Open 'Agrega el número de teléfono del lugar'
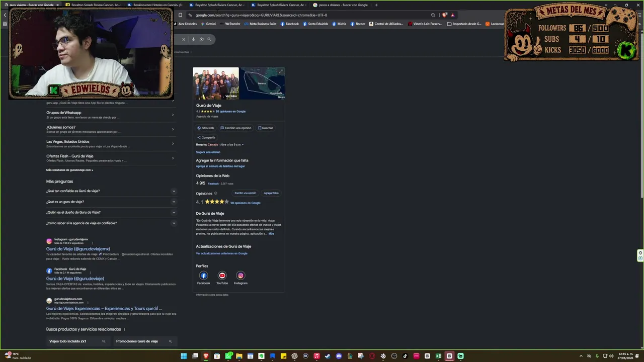Viewport: 644px width, 362px height. (220, 166)
